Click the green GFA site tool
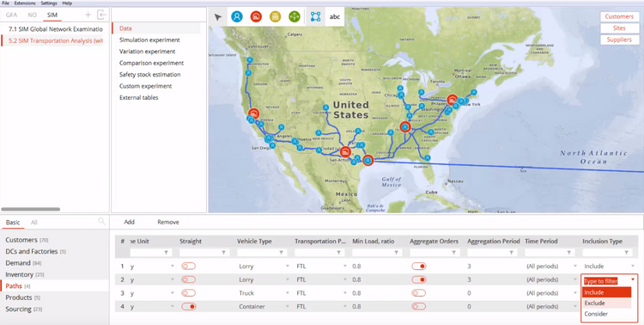Screen dimensions: 644x325 pos(294,16)
